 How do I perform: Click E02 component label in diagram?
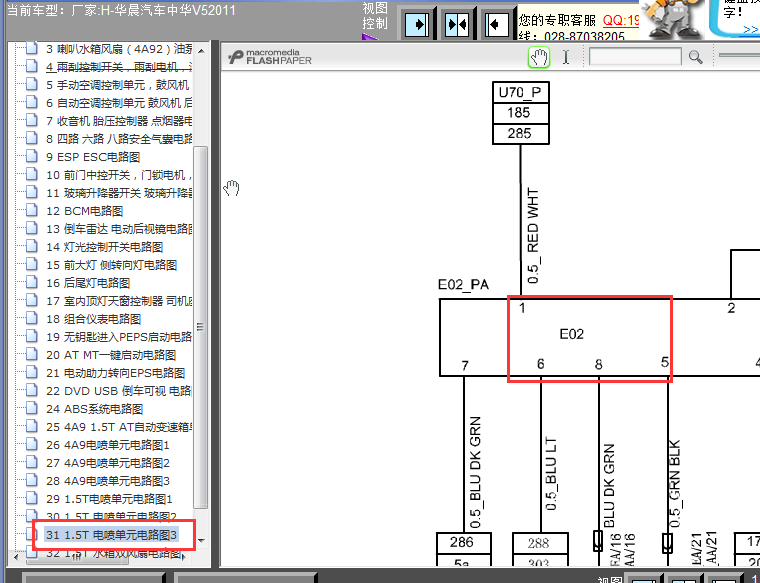pos(571,334)
